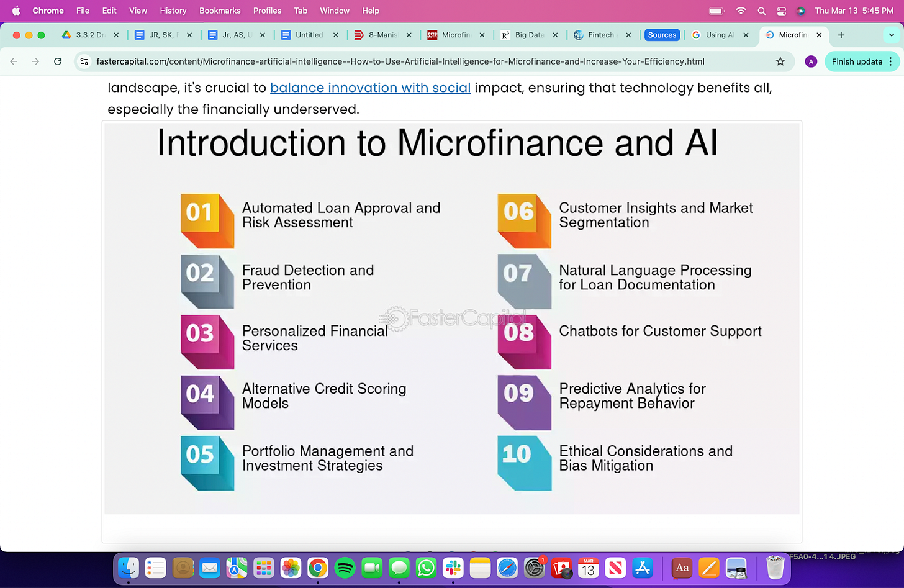Screen dimensions: 904x588
Task: Open Slack from the dock
Action: pos(453,568)
